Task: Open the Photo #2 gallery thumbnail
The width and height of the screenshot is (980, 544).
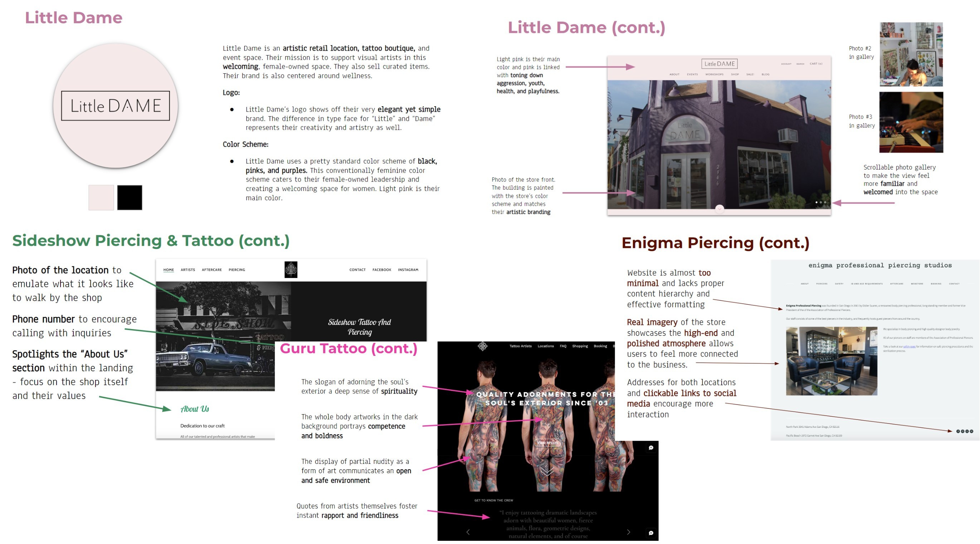Action: click(911, 54)
